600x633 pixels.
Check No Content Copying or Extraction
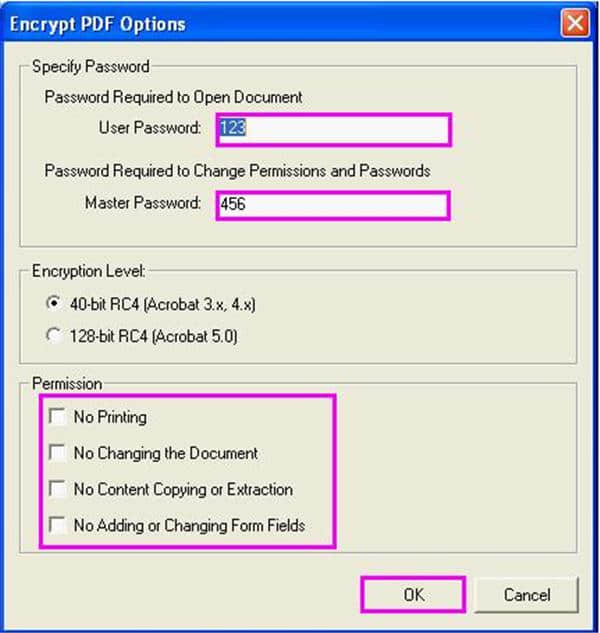57,489
